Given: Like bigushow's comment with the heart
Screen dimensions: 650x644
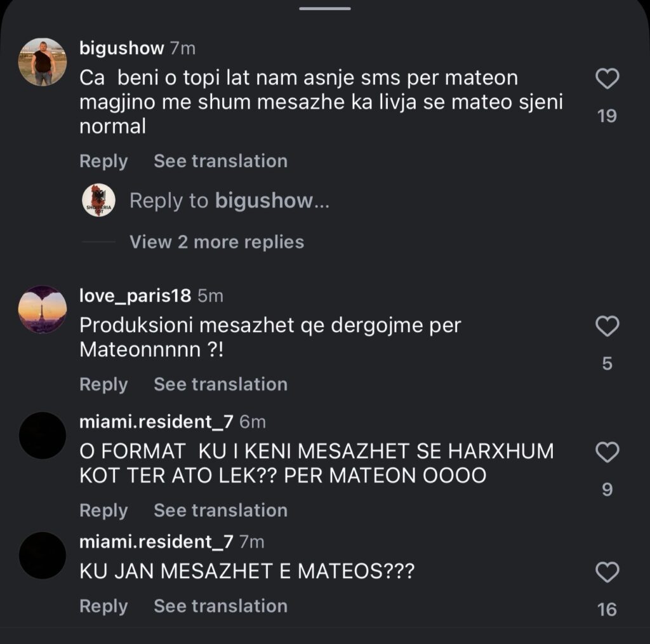Looking at the screenshot, I should (607, 79).
